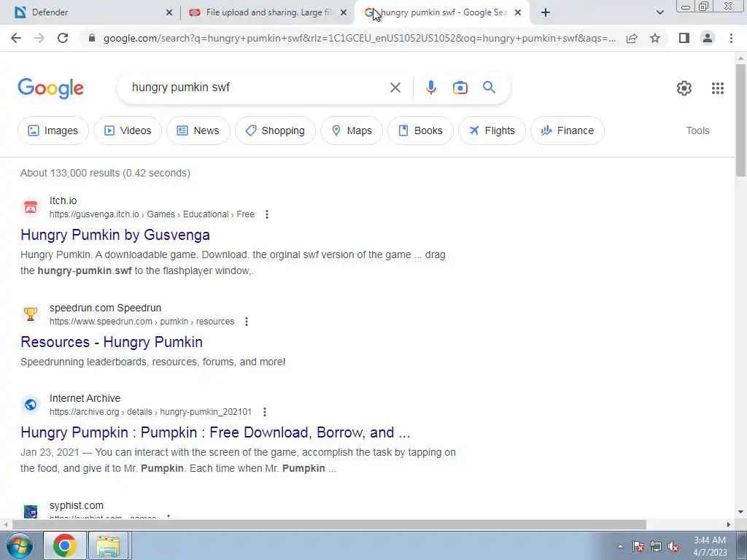
Task: Open Resources - Hungry Pumkin link
Action: pyautogui.click(x=112, y=342)
